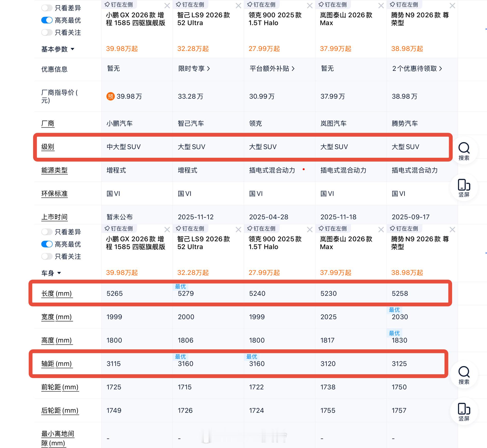The height and width of the screenshot is (448, 487).
Task: Tap 竖屏 icon beside the 后轮距 row
Action: coord(464,412)
